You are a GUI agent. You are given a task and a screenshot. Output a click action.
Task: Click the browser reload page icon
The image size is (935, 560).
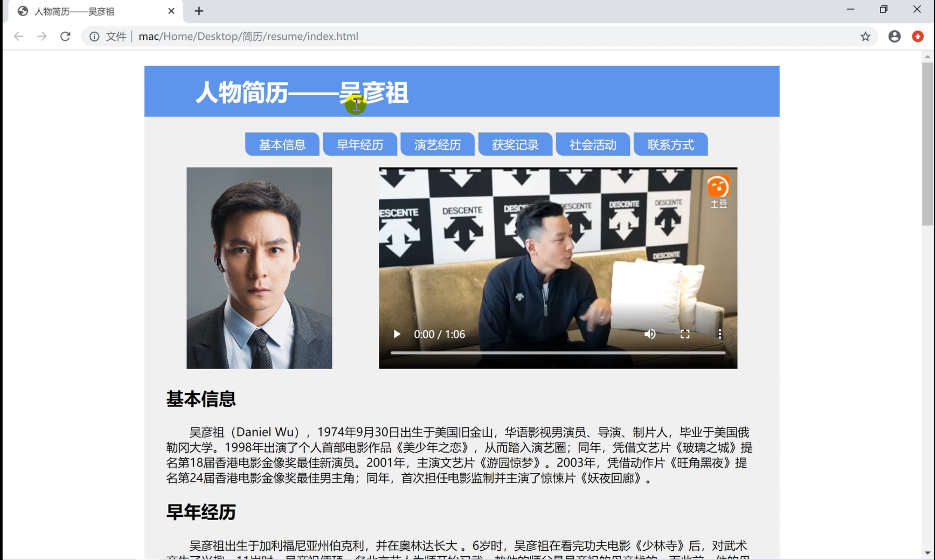[x=65, y=36]
